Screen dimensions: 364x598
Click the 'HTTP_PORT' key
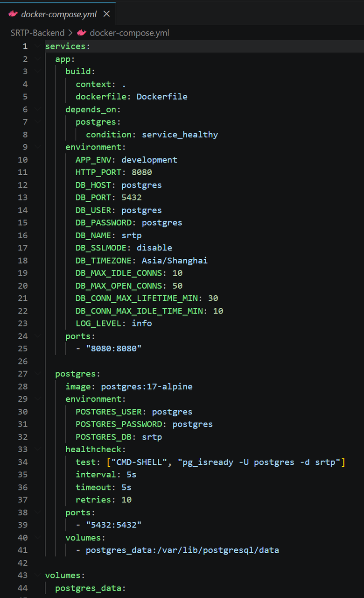[x=98, y=172]
